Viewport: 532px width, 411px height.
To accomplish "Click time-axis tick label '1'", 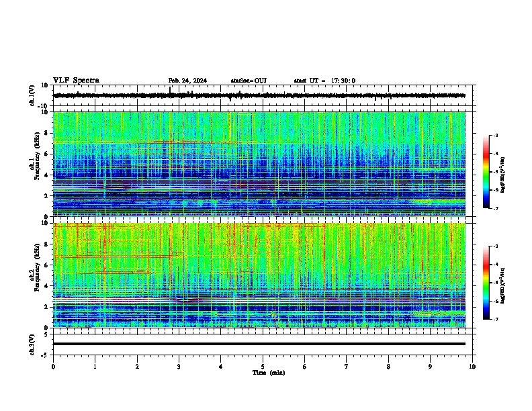I will (95, 367).
